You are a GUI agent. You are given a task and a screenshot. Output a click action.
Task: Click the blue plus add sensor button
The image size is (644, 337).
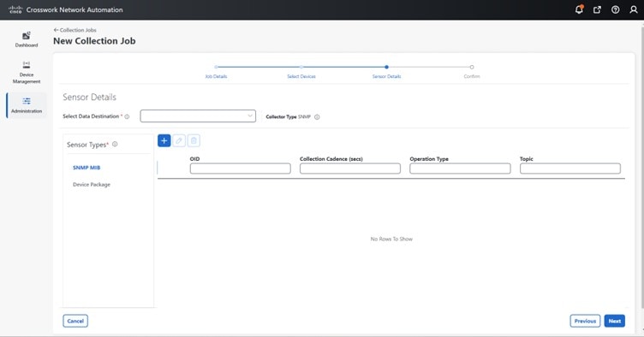click(x=164, y=140)
